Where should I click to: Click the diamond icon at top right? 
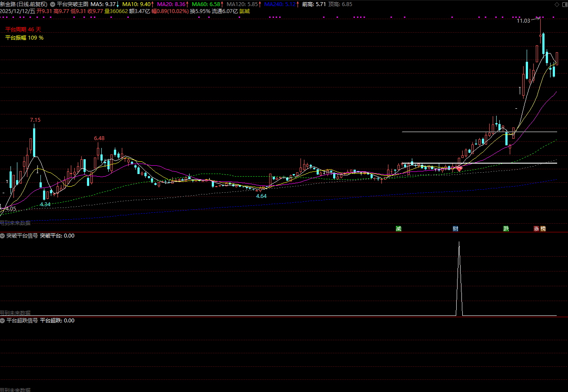pyautogui.click(x=558, y=4)
